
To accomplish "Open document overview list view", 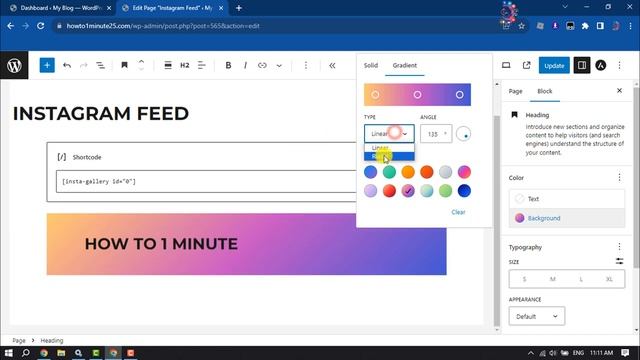I will coord(100,65).
